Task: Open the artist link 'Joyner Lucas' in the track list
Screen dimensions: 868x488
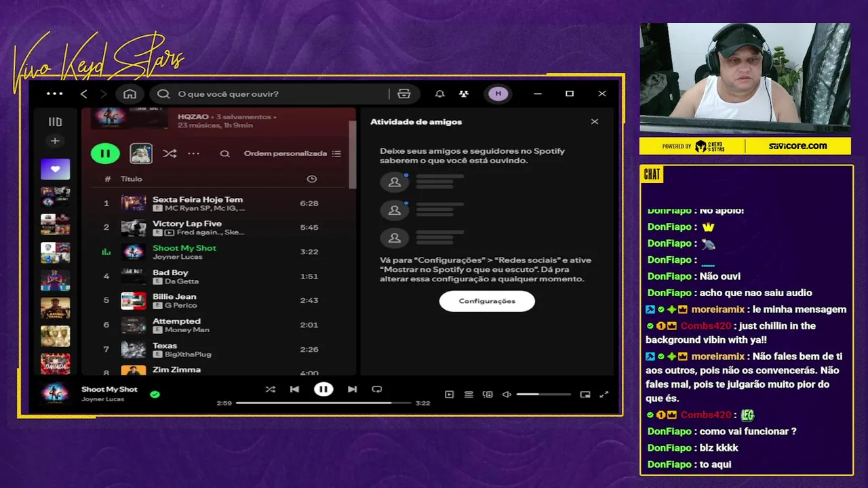Action: coord(177,257)
